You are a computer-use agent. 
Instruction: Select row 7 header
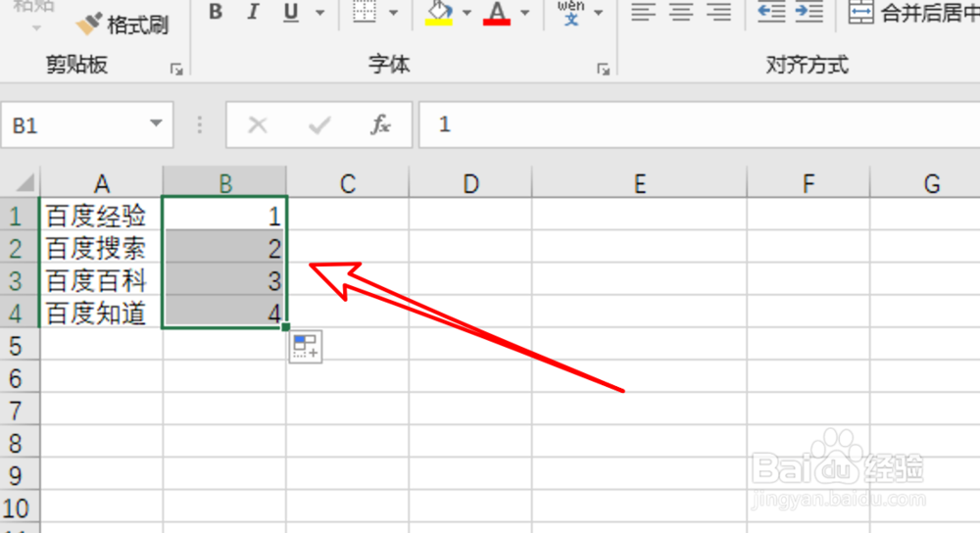[19, 411]
